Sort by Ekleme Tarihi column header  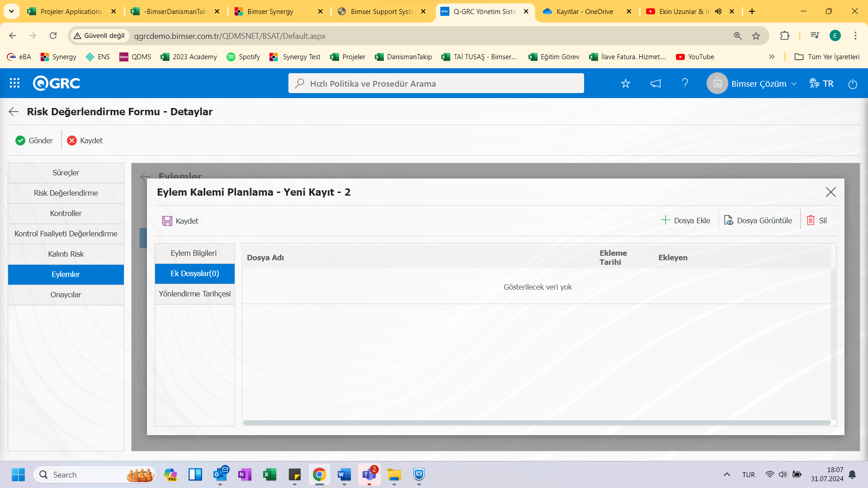pos(613,258)
